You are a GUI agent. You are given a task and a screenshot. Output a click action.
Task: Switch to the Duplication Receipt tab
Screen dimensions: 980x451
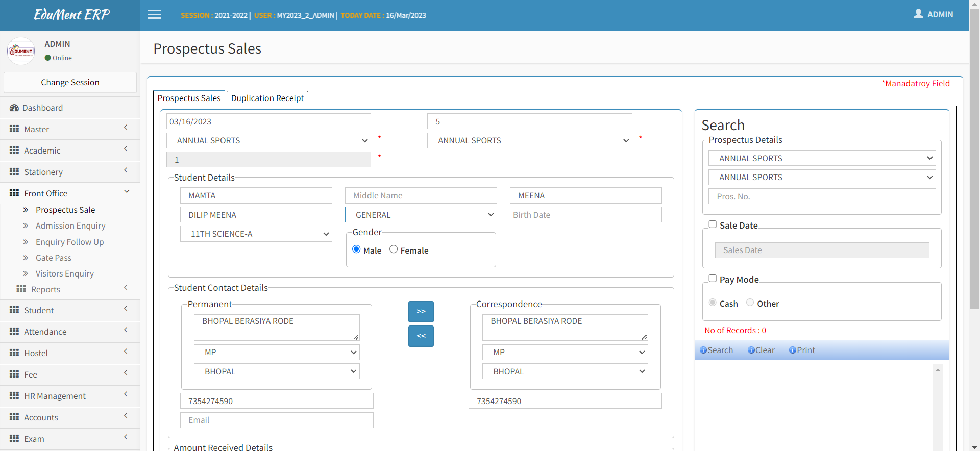pyautogui.click(x=267, y=98)
